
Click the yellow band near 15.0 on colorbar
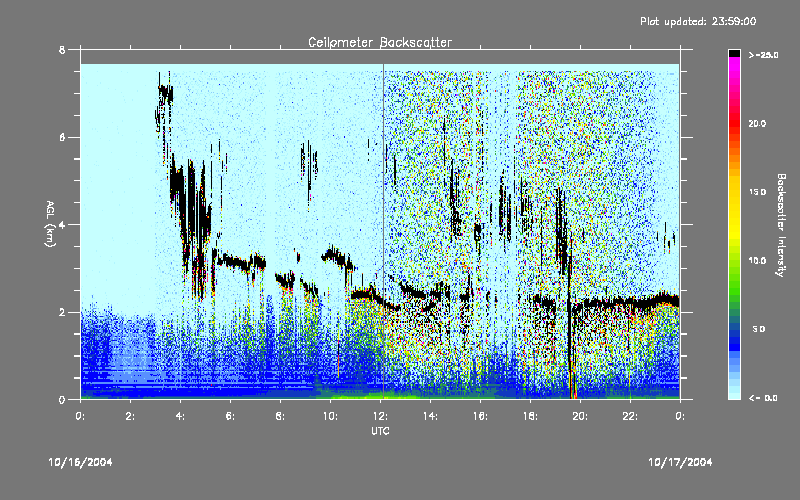click(x=734, y=192)
